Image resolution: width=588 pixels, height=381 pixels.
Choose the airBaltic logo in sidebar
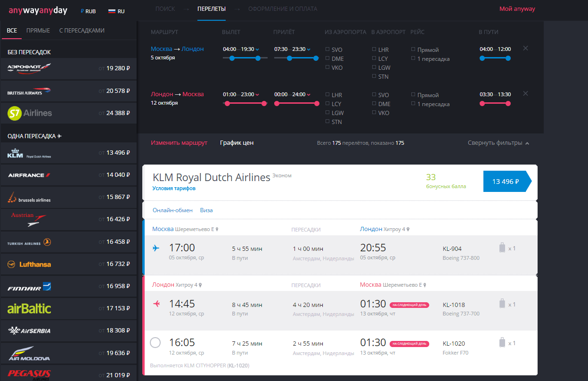[x=29, y=309]
